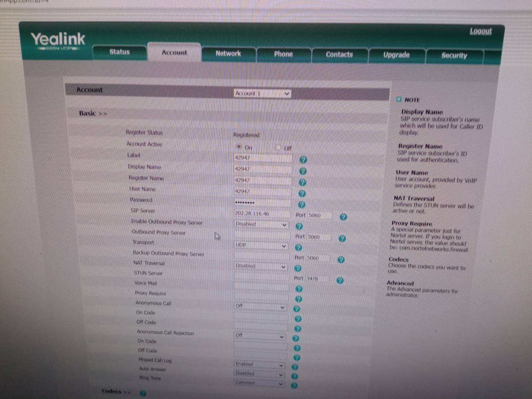Viewport: 532px width, 399px height.
Task: Open help icon for Anonymous Call On Code
Action: coord(298,319)
